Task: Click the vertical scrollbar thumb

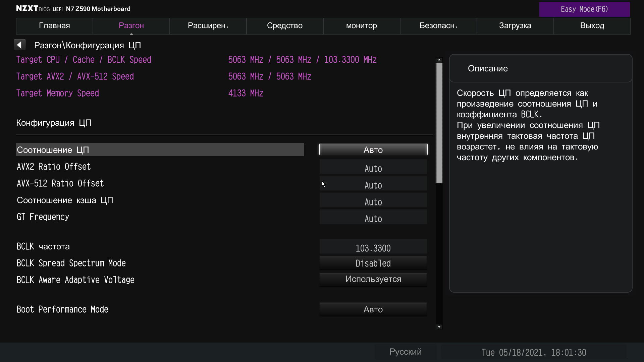Action: click(x=439, y=123)
